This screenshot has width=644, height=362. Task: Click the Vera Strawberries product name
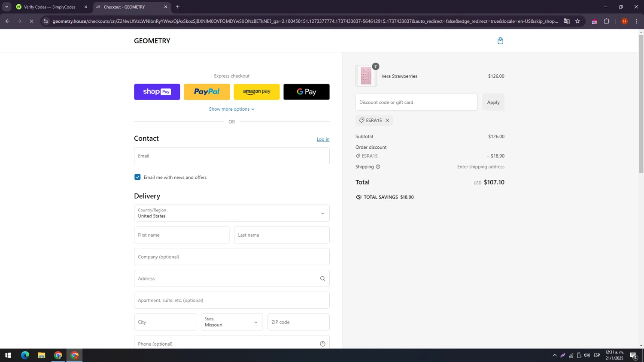[399, 76]
